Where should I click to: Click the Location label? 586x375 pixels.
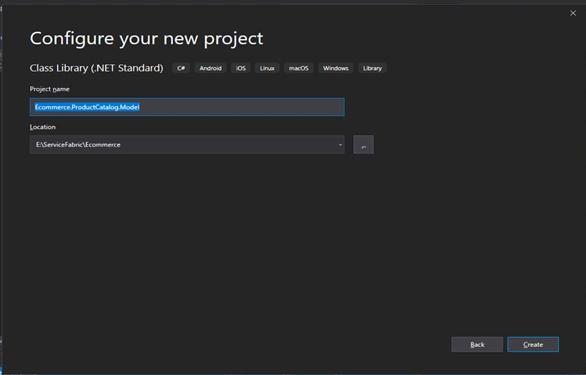tap(43, 127)
